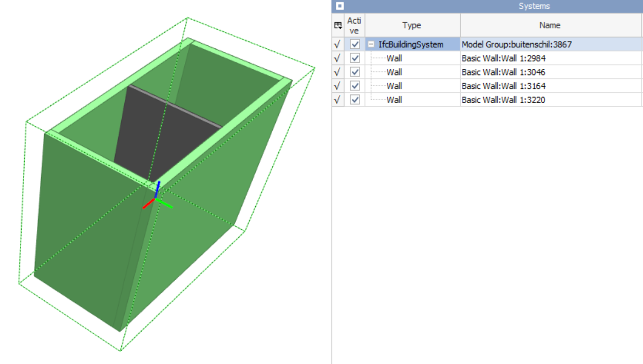This screenshot has width=643, height=364.
Task: Click the tick mark for Wall 1:3220 row
Action: pyautogui.click(x=337, y=100)
